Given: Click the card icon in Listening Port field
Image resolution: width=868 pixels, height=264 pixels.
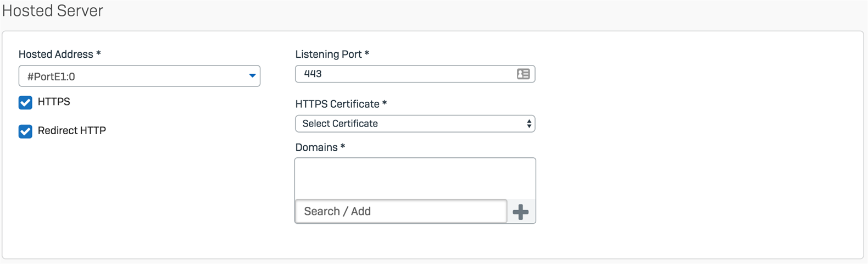Looking at the screenshot, I should (x=523, y=74).
